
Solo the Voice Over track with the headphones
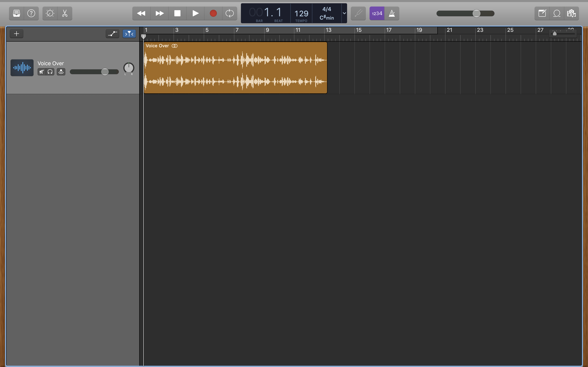point(50,72)
